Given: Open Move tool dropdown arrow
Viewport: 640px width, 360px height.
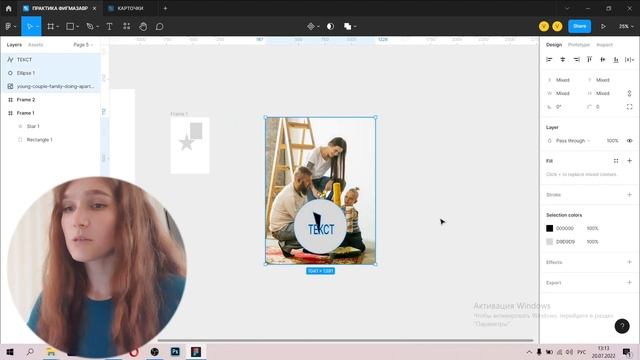Looking at the screenshot, I should (37, 27).
